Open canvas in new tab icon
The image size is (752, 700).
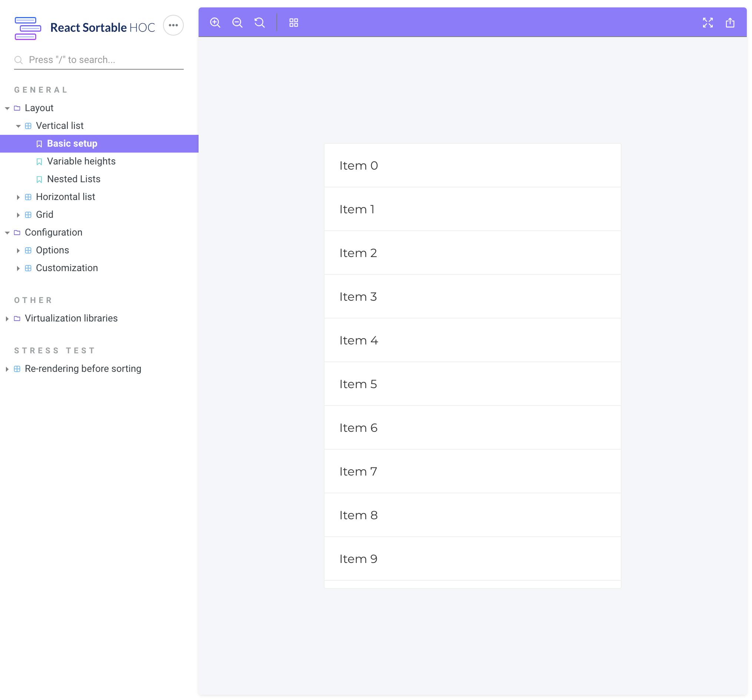[x=730, y=23]
